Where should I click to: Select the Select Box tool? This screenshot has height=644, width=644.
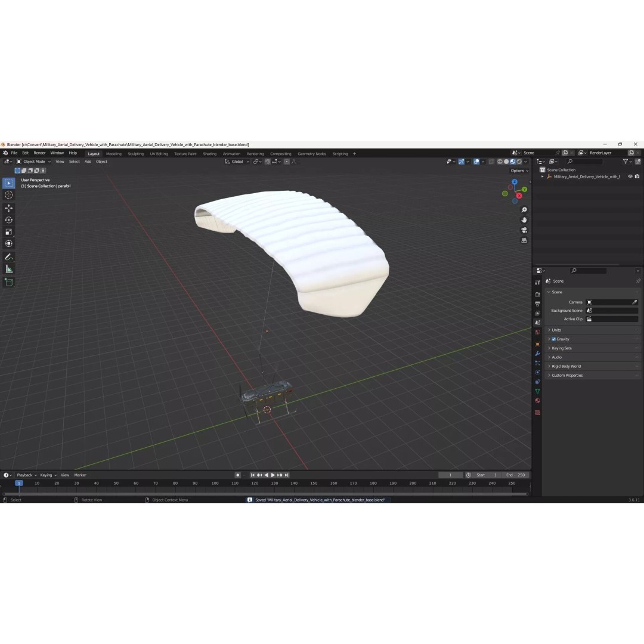click(8, 183)
